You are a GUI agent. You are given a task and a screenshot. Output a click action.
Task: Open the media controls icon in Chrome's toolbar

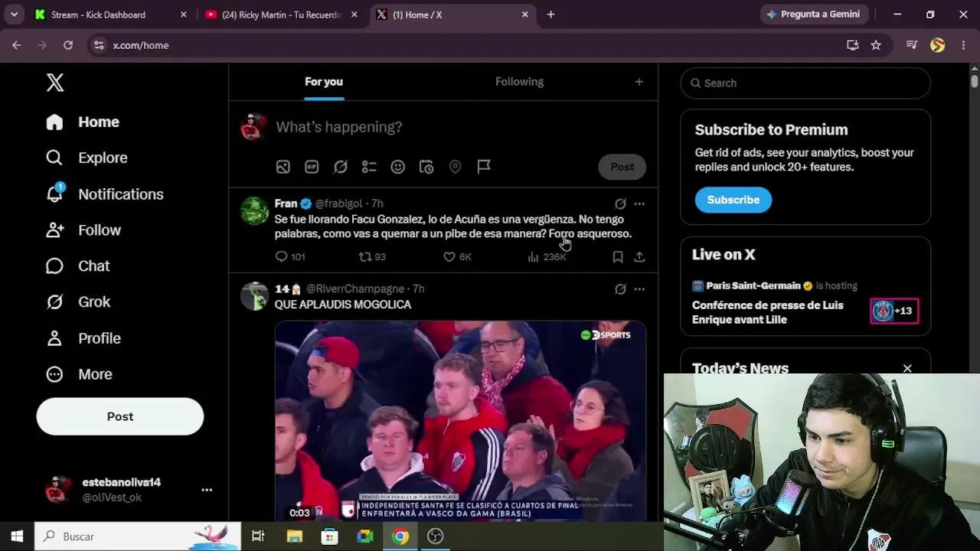[x=912, y=45]
